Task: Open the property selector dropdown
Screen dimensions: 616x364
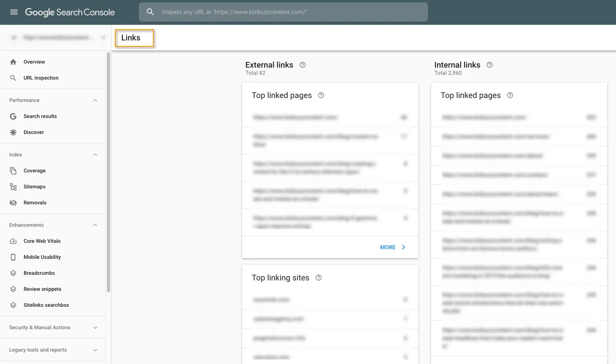Action: pyautogui.click(x=58, y=38)
